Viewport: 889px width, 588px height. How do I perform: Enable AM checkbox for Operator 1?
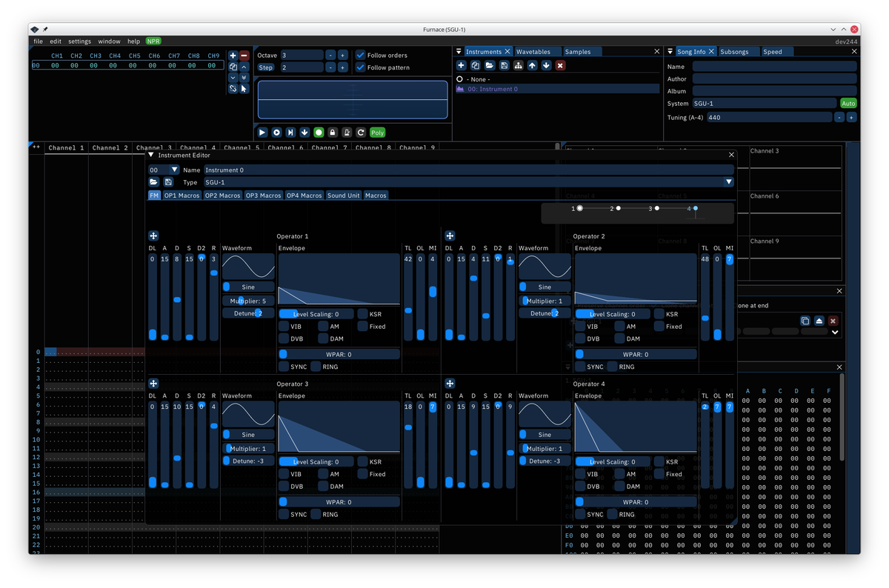click(324, 327)
